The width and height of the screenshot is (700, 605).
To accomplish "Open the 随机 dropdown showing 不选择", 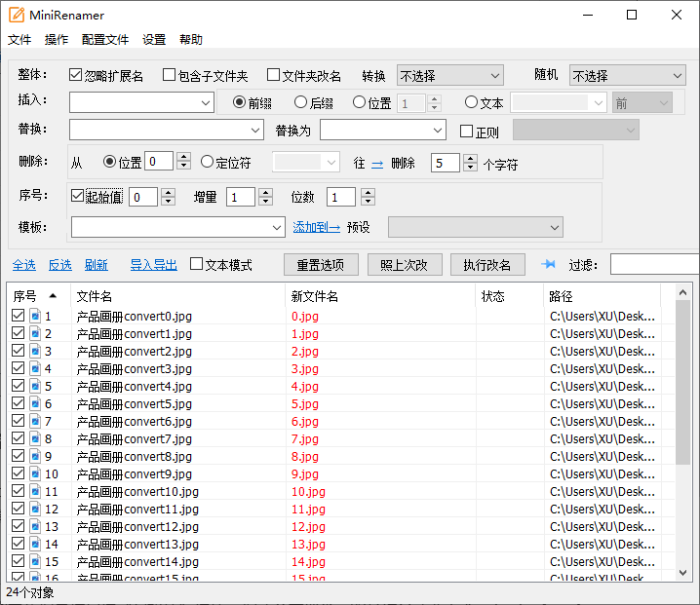I will [x=627, y=75].
